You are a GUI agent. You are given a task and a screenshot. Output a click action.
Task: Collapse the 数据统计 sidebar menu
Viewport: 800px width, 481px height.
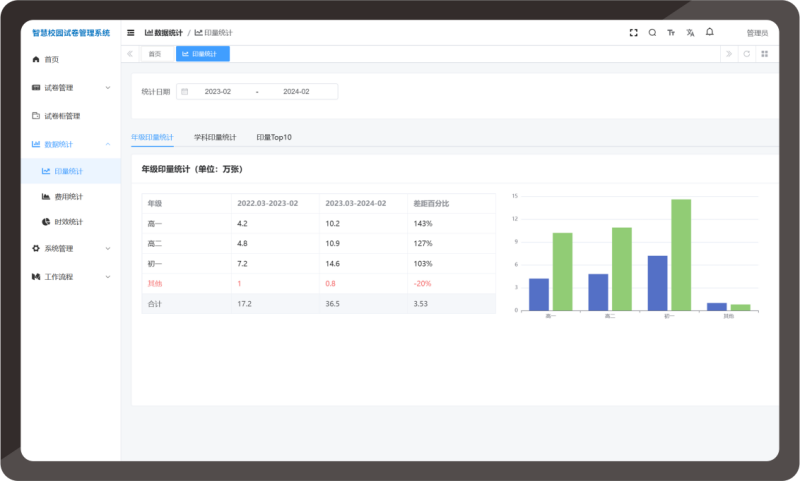70,144
